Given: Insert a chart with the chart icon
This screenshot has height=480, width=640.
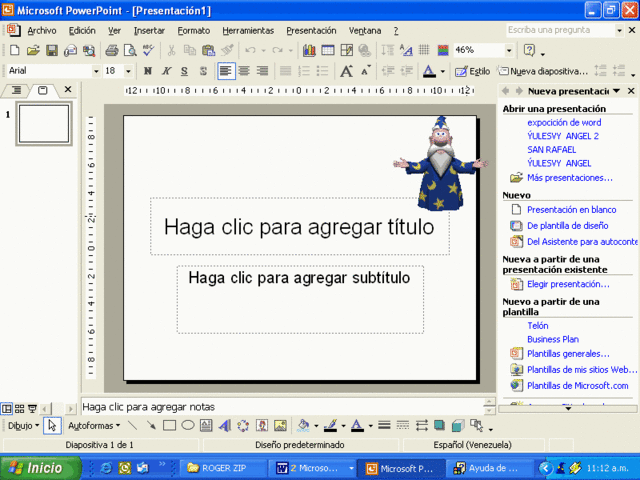Looking at the screenshot, I should tap(309, 50).
